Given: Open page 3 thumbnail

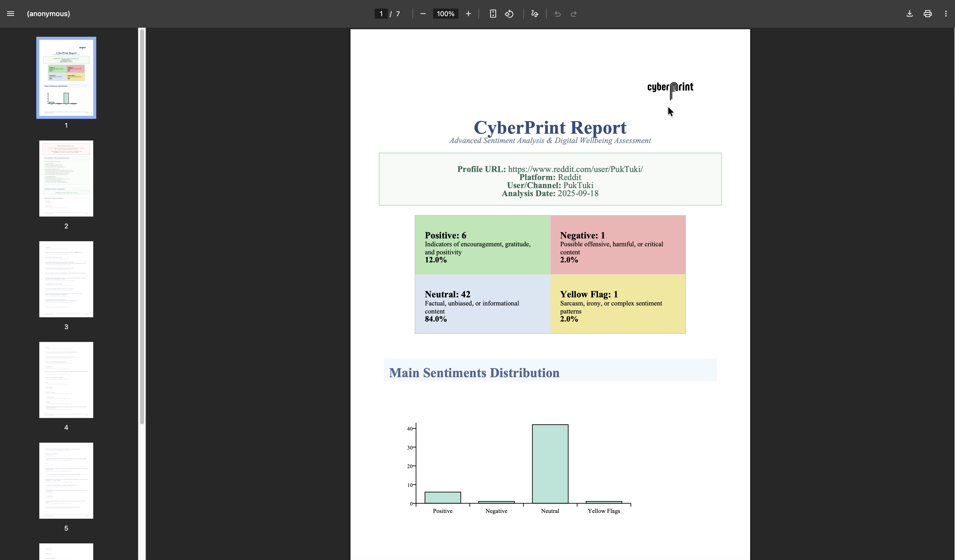Looking at the screenshot, I should 66,279.
